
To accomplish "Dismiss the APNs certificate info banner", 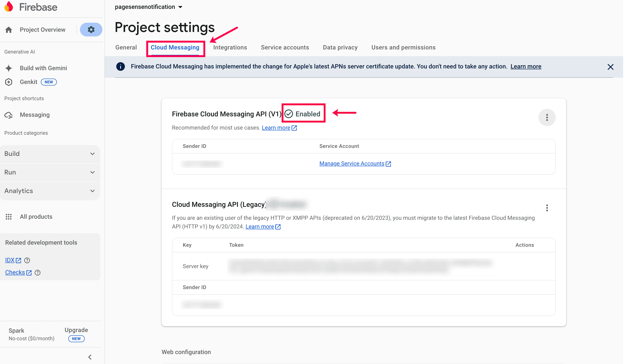I will tap(610, 67).
